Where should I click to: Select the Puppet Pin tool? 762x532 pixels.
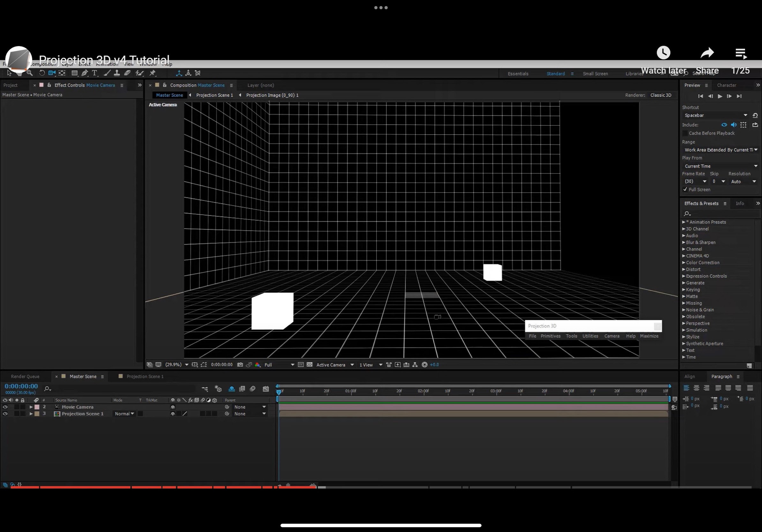(x=152, y=73)
